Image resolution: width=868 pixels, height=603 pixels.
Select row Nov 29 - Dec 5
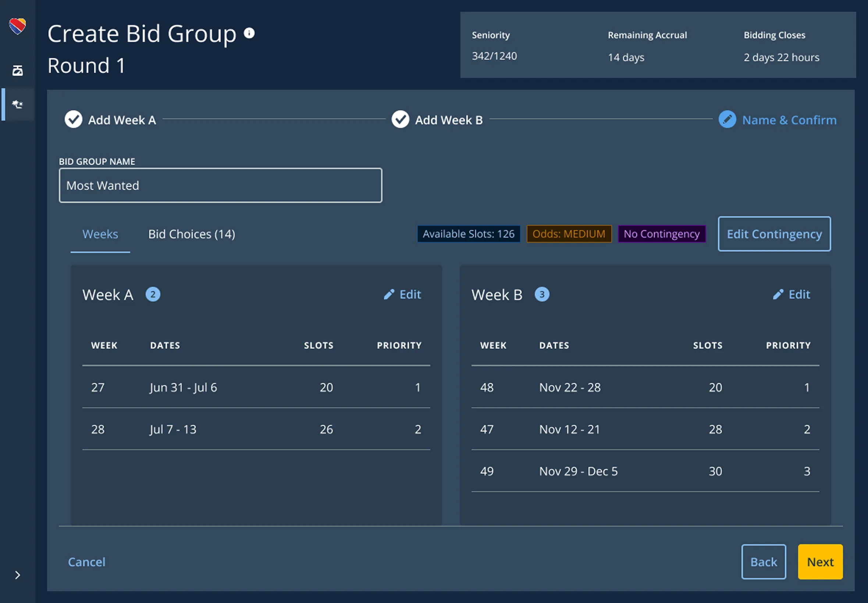(645, 471)
